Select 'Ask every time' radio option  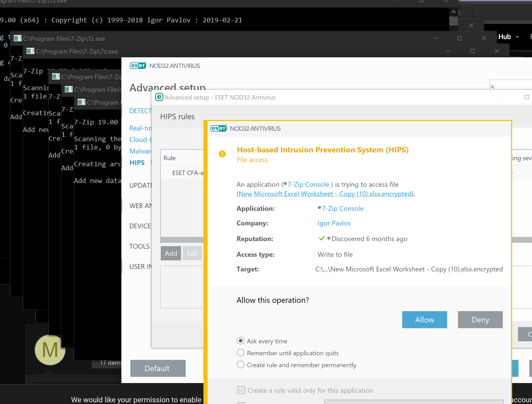[241, 341]
